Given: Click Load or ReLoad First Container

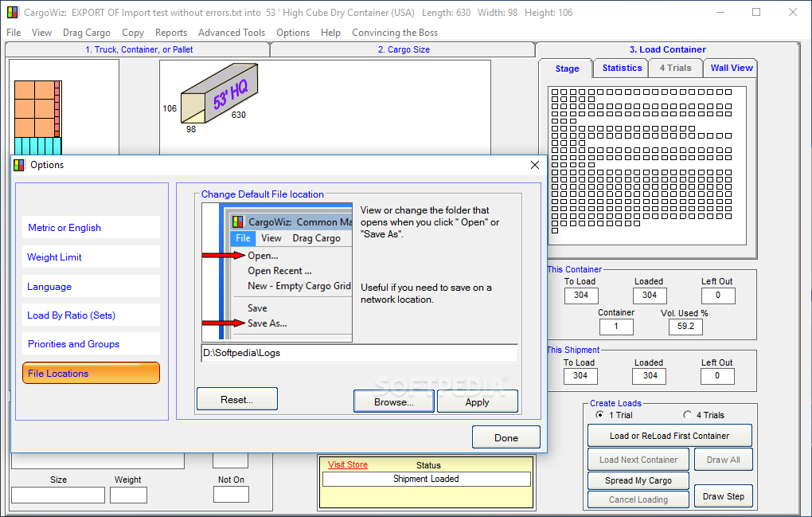Looking at the screenshot, I should (x=669, y=436).
